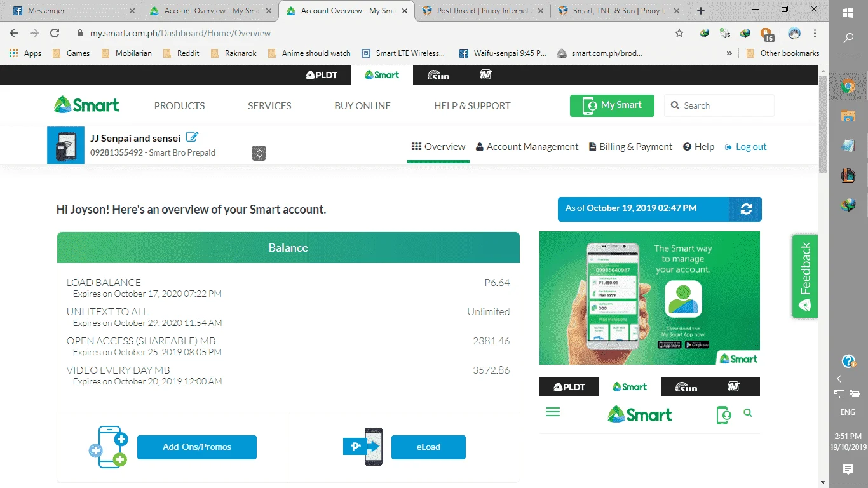
Task: Open the HELP & SUPPORT menu
Action: pos(472,105)
